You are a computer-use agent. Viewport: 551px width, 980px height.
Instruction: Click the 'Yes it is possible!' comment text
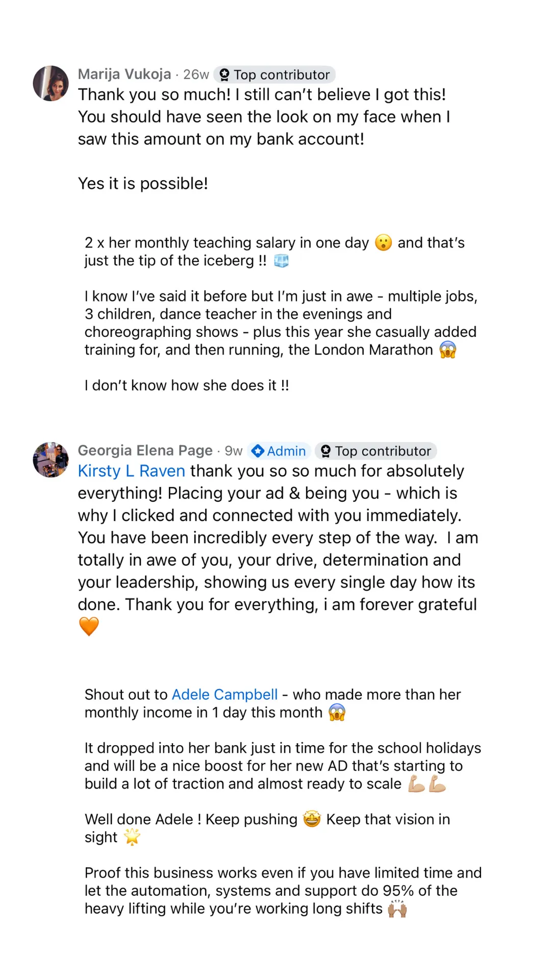pyautogui.click(x=143, y=184)
